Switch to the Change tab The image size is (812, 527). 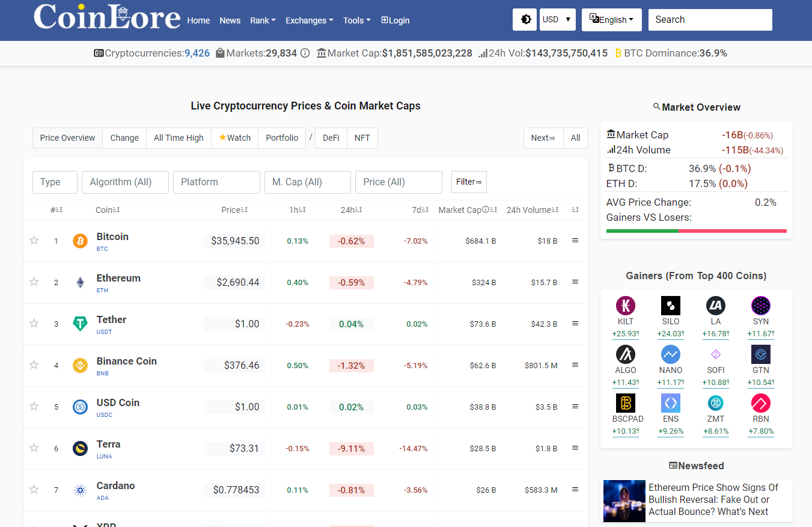(x=124, y=138)
